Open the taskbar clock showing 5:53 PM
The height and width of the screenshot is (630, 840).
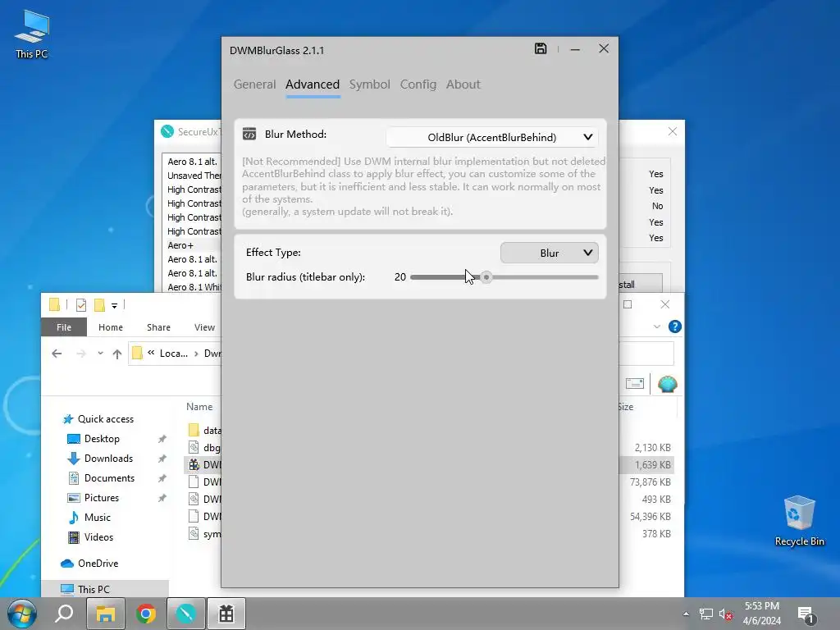761,614
